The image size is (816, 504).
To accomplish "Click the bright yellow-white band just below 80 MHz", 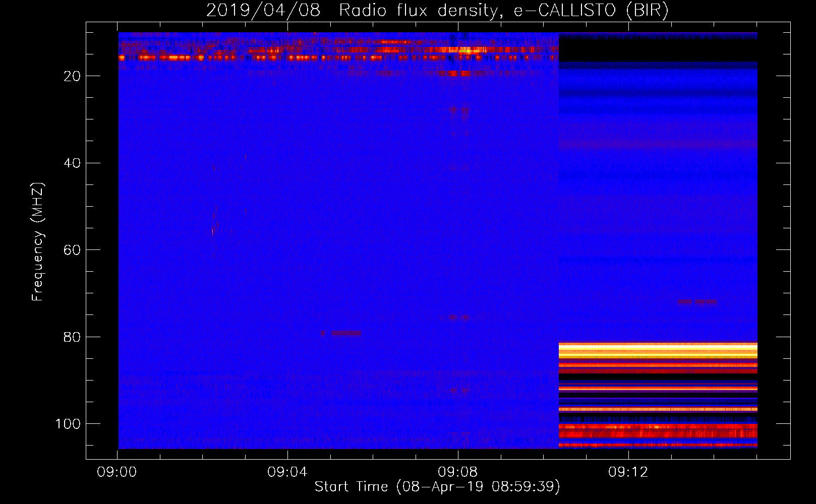I will pyautogui.click(x=658, y=350).
